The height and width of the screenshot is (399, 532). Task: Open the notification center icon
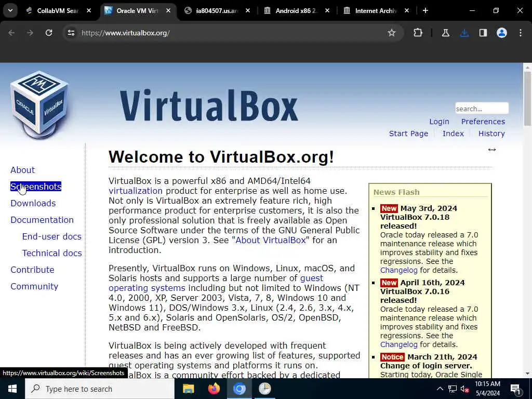pos(516,389)
